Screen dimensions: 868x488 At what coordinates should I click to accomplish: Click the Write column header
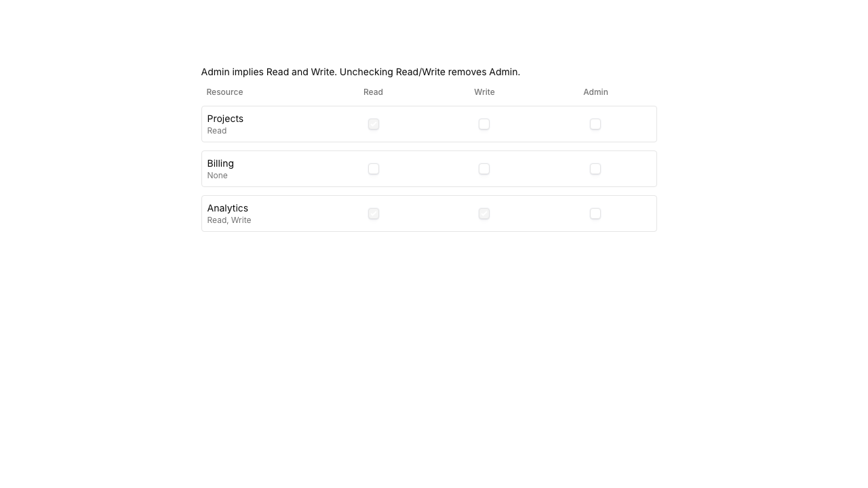(484, 92)
